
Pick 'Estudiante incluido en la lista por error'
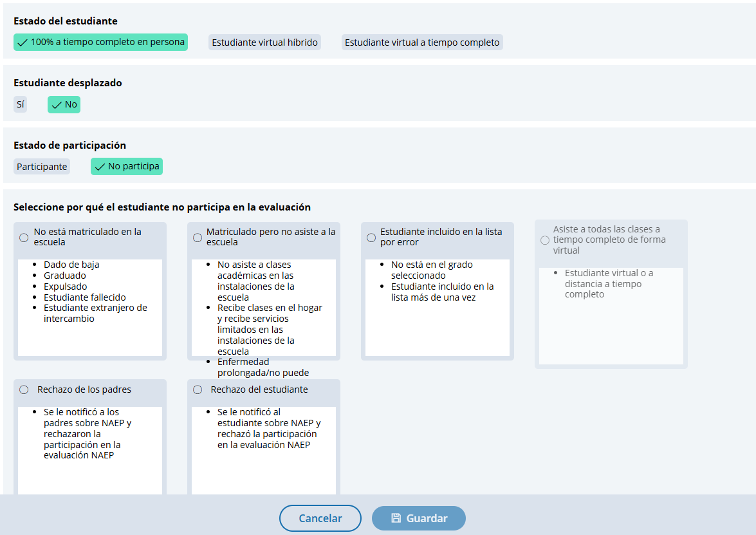pos(371,238)
